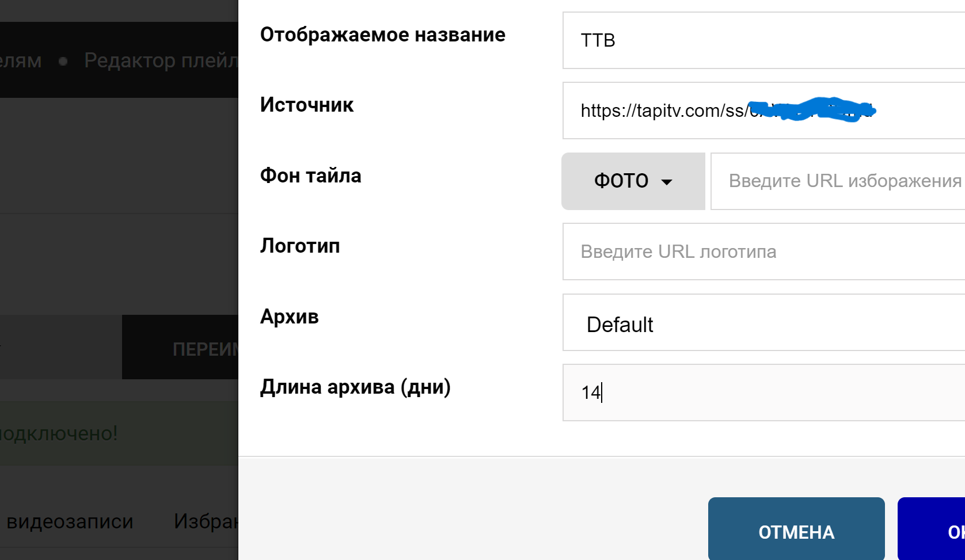This screenshot has width=965, height=560.
Task: Click the 'Источник' label
Action: pos(306,105)
